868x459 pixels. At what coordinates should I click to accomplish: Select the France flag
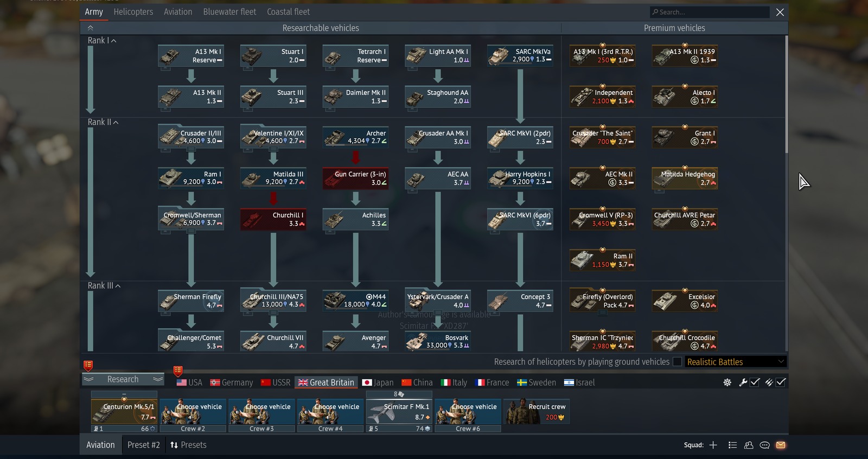tap(480, 382)
